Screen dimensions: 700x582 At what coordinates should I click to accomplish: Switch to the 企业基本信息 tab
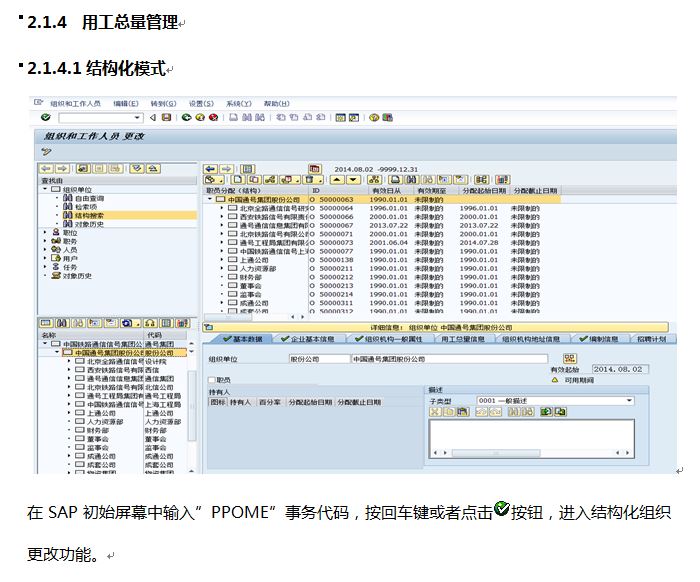click(x=308, y=339)
